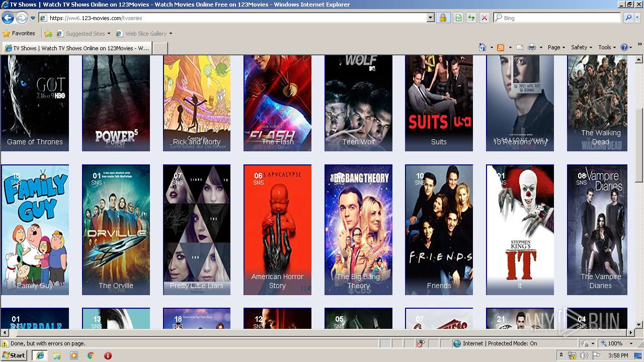Click the Bing search box

[x=557, y=18]
